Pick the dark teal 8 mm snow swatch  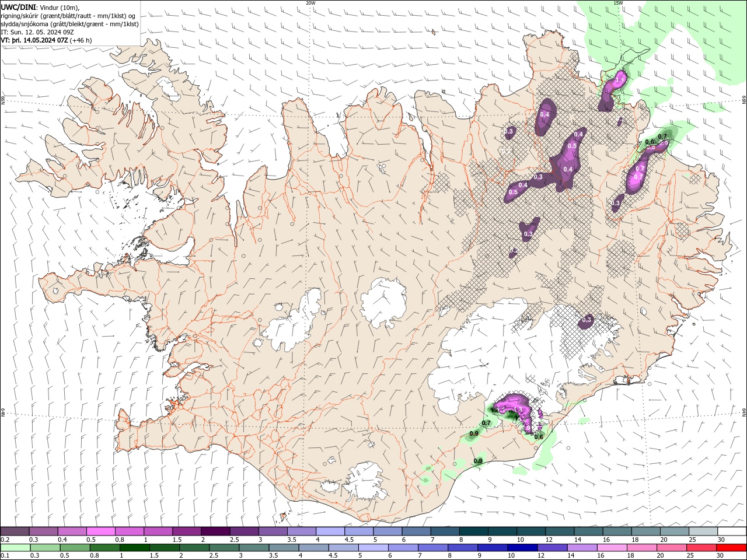tap(473, 531)
